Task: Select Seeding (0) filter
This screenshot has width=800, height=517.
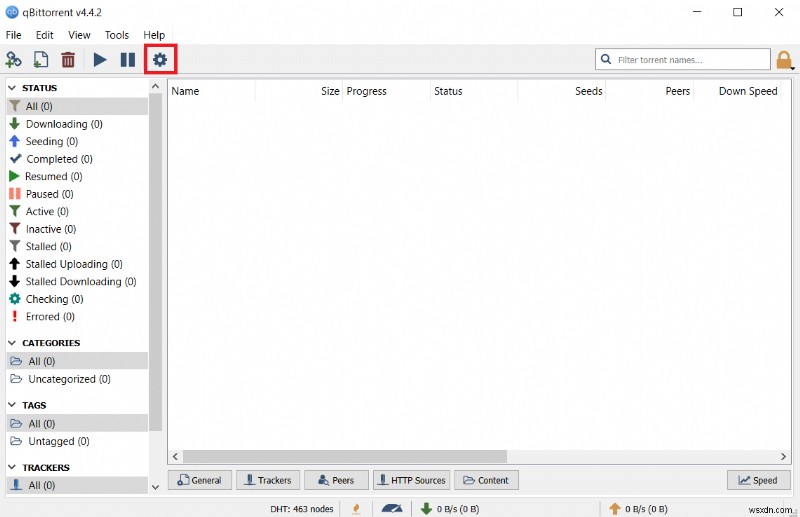Action: tap(77, 141)
